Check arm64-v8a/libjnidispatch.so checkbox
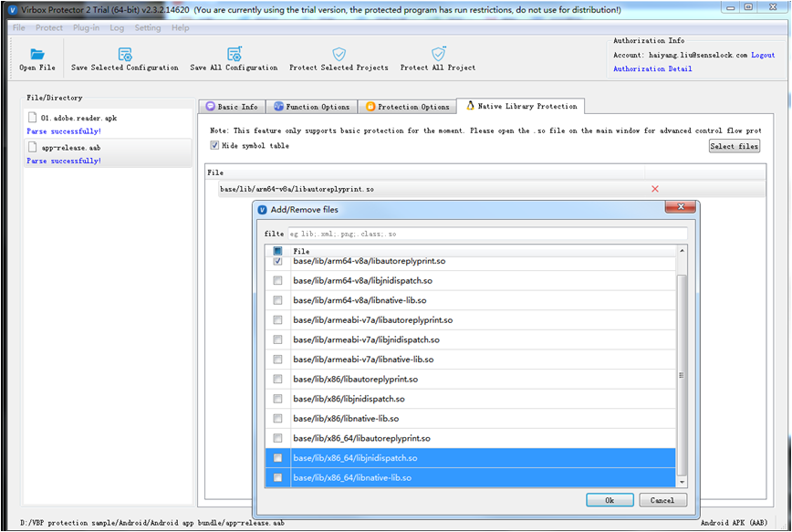 point(277,280)
